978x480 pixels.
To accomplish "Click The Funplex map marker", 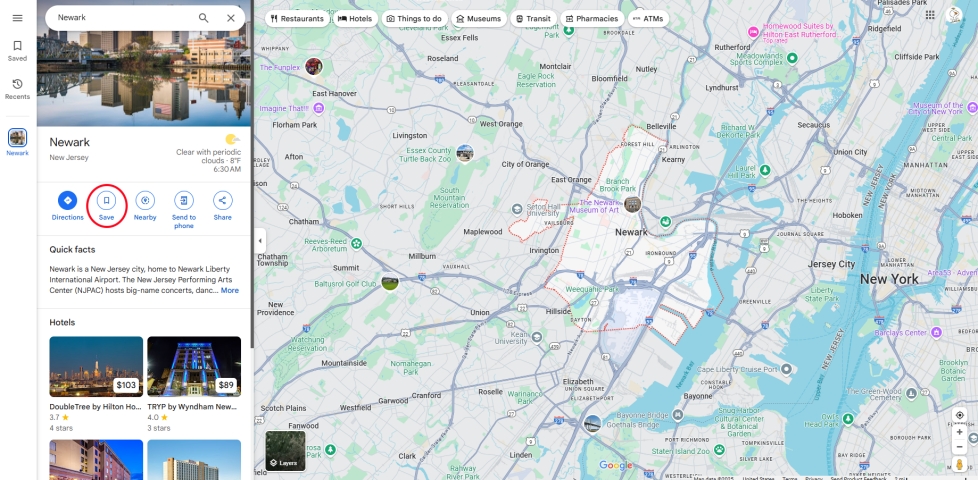I will (x=314, y=67).
